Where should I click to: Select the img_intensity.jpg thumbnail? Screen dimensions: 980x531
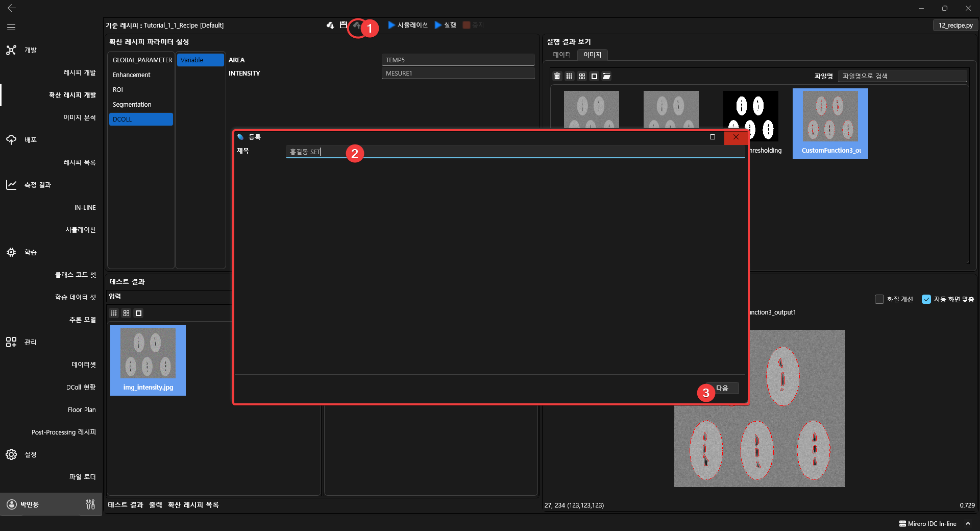coord(148,360)
